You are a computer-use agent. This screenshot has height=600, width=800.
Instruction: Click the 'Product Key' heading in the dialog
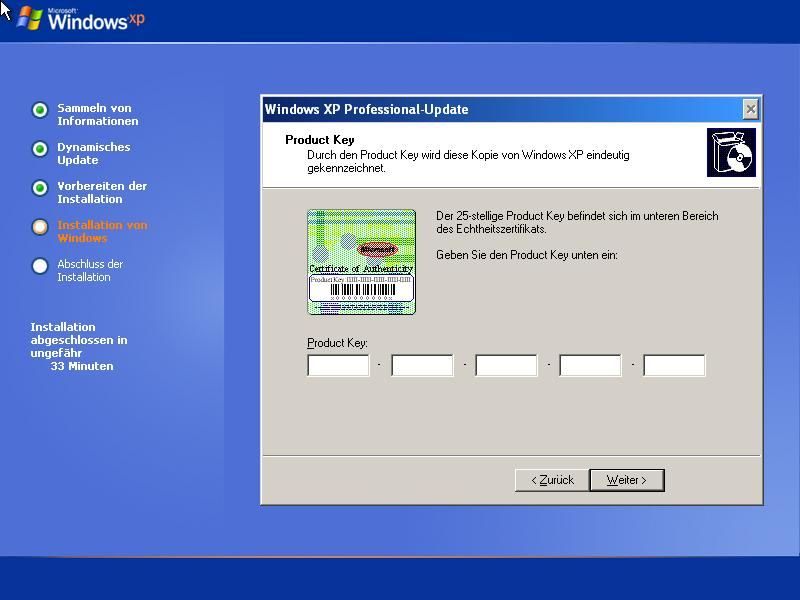coord(319,140)
